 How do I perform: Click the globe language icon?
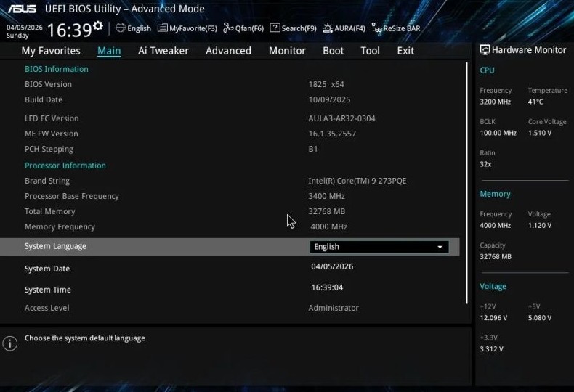[x=121, y=28]
